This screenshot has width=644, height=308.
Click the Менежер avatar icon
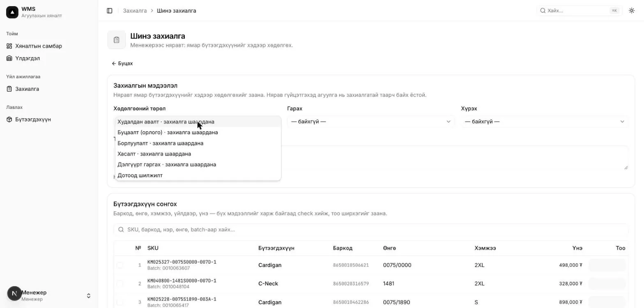coord(14,294)
